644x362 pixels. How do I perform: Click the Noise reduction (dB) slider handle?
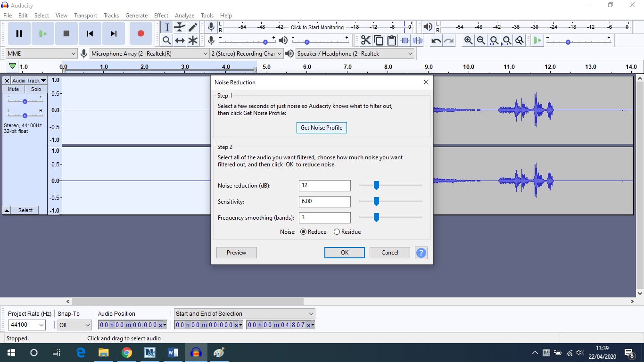pyautogui.click(x=376, y=186)
